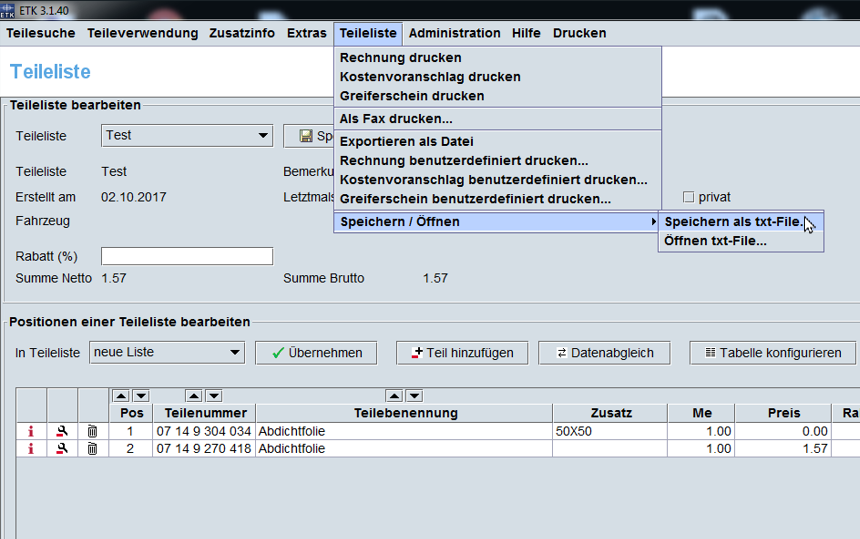Sort Teilenummer column ascending arrow

tap(194, 396)
